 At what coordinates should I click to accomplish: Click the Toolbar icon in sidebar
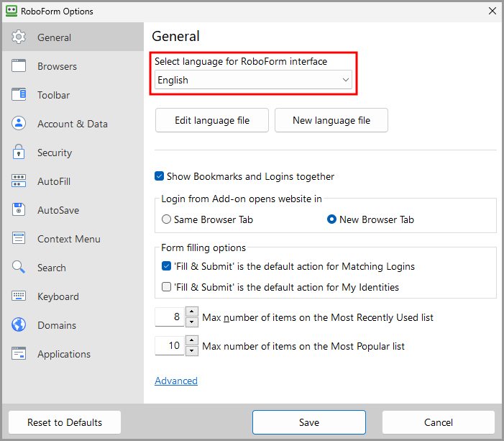[19, 94]
